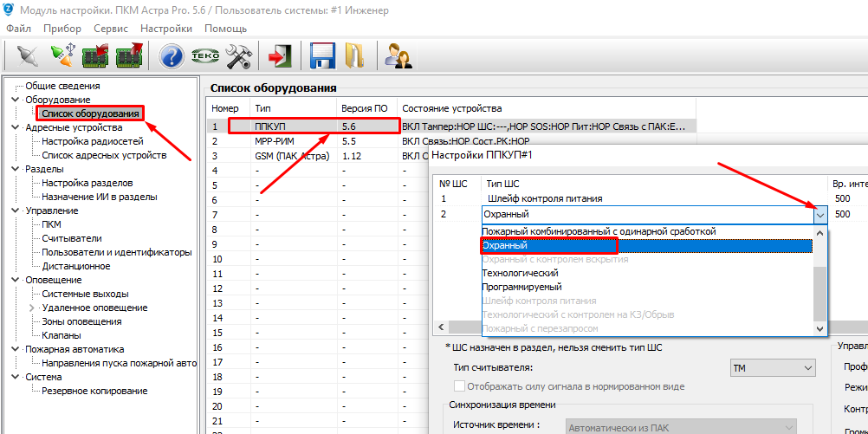Open the Сервис menu
The image size is (868, 434).
tap(111, 29)
